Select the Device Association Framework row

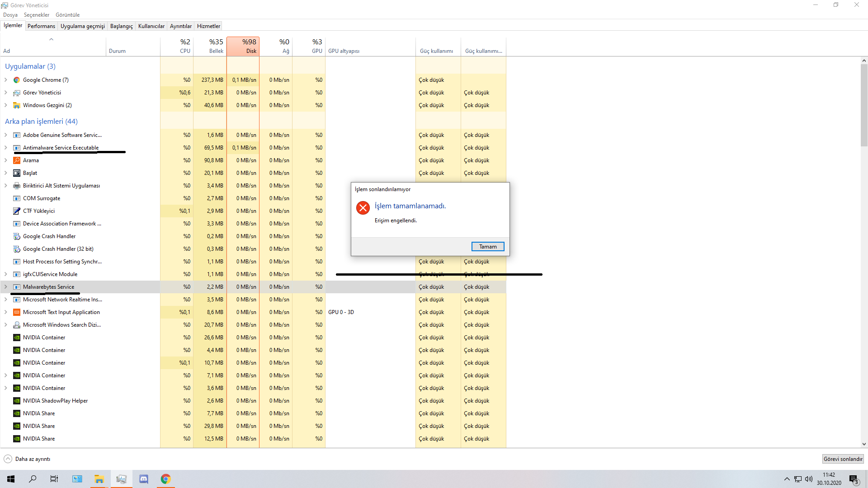tap(253, 224)
